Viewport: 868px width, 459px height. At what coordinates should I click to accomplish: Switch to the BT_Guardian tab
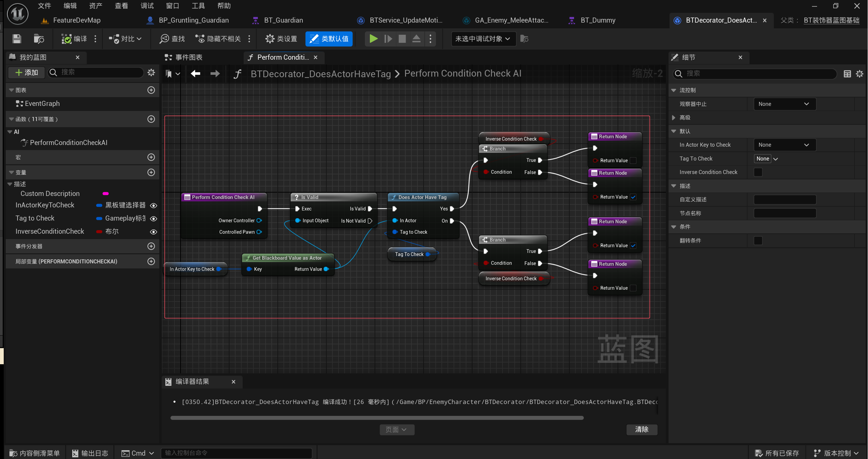click(x=283, y=20)
